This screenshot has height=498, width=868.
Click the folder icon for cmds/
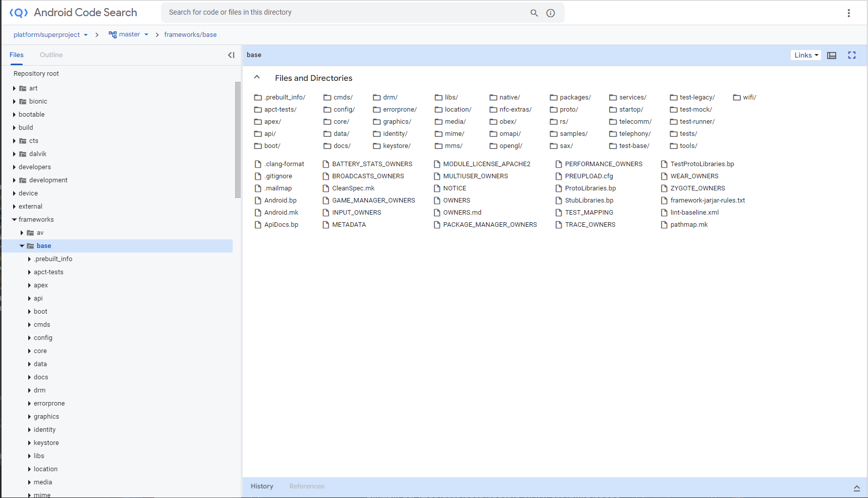(328, 97)
